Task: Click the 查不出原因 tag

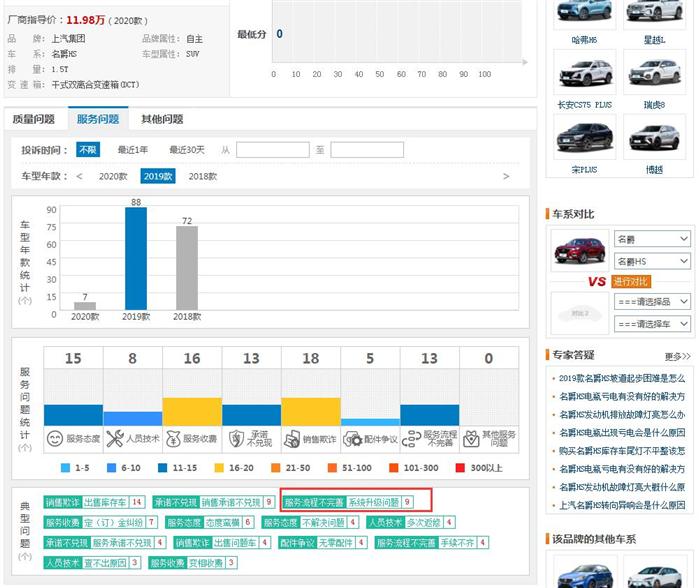Action: coord(92,563)
